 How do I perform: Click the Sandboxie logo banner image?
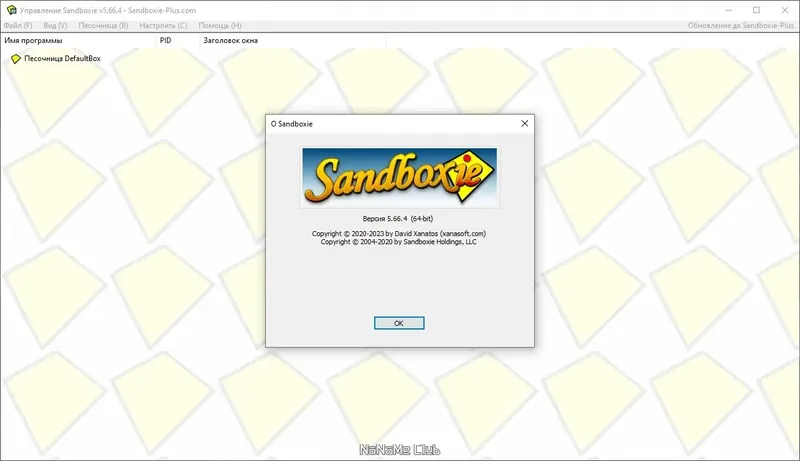pyautogui.click(x=399, y=177)
